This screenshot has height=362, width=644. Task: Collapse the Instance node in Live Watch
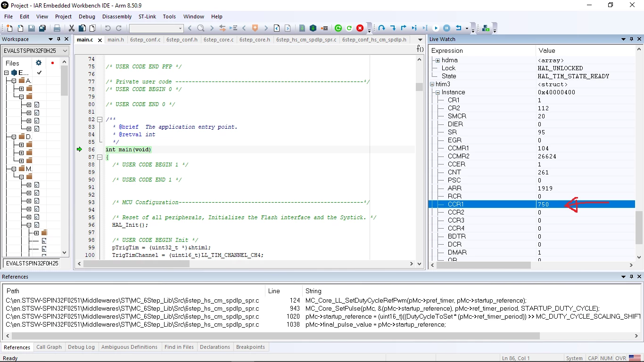438,92
